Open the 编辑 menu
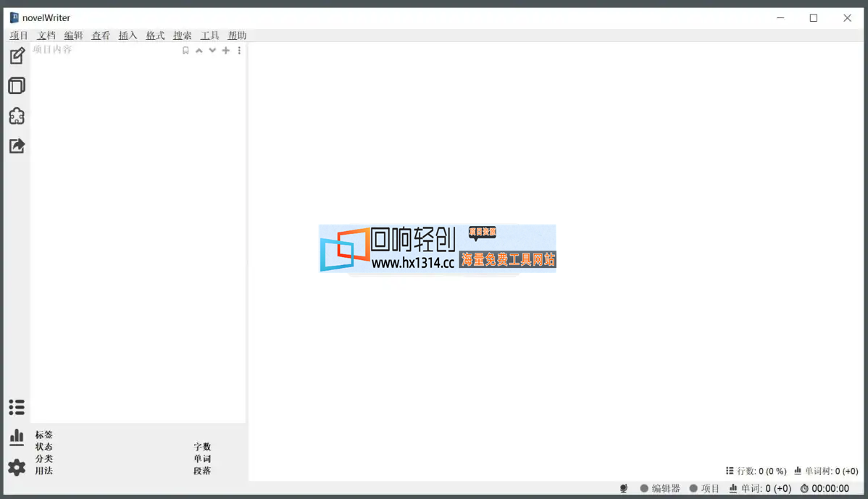The width and height of the screenshot is (868, 499). (x=73, y=35)
